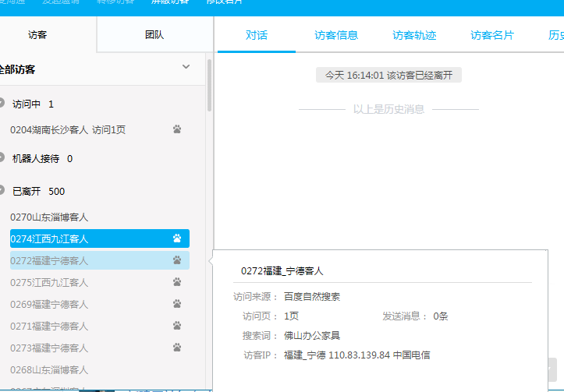Click the popup title 0272福建_宁德客人
Viewport: 564px width, 392px height.
pyautogui.click(x=282, y=271)
